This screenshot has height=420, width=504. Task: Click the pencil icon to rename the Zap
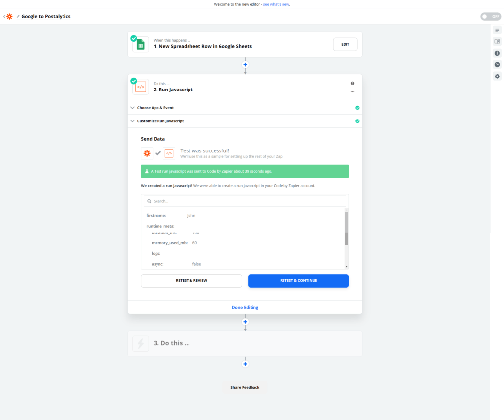click(x=18, y=16)
